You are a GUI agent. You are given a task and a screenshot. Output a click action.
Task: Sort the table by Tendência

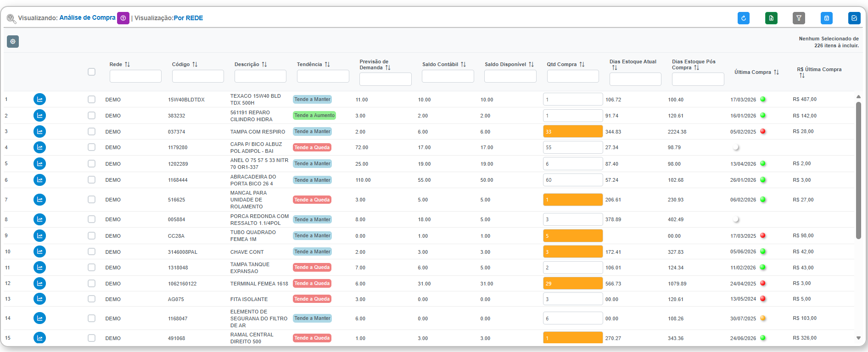(x=327, y=64)
